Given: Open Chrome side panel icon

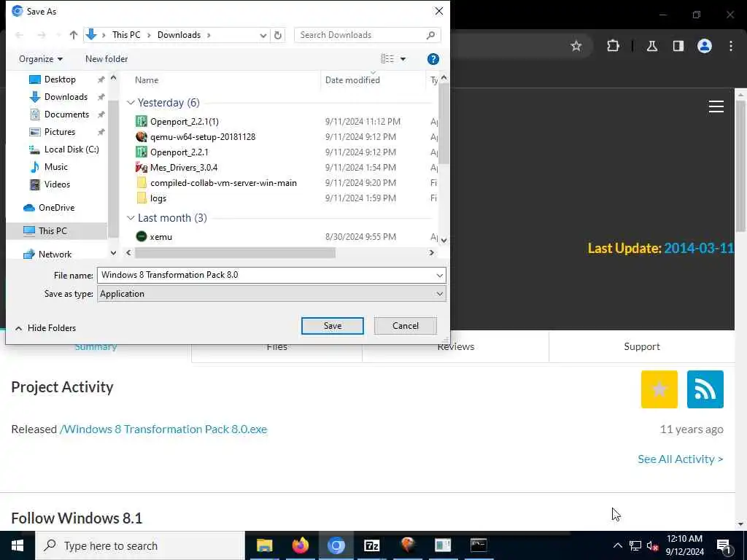Looking at the screenshot, I should coord(678,46).
